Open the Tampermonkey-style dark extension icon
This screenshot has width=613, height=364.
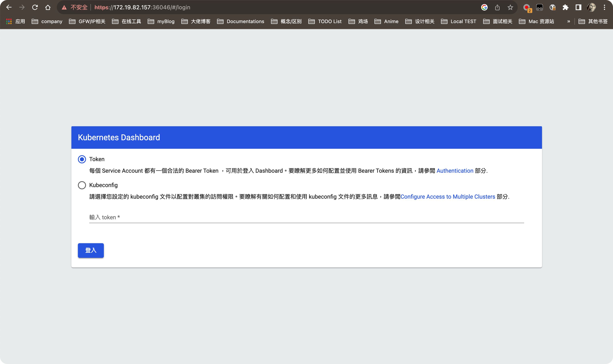[539, 7]
